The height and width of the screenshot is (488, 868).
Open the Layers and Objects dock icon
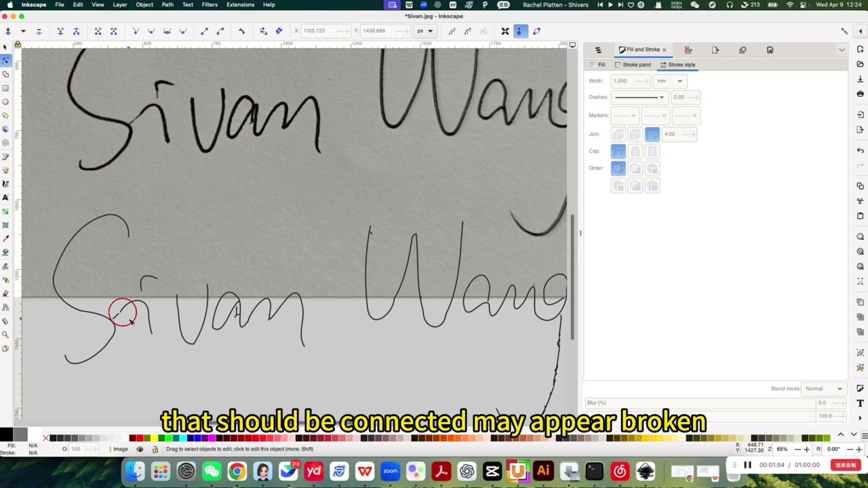598,49
